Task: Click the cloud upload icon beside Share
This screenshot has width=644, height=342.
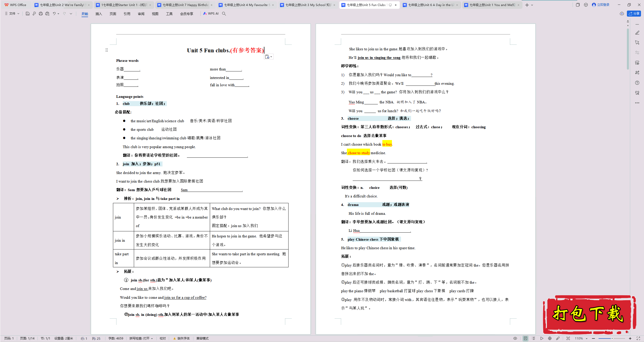Action: (622, 14)
